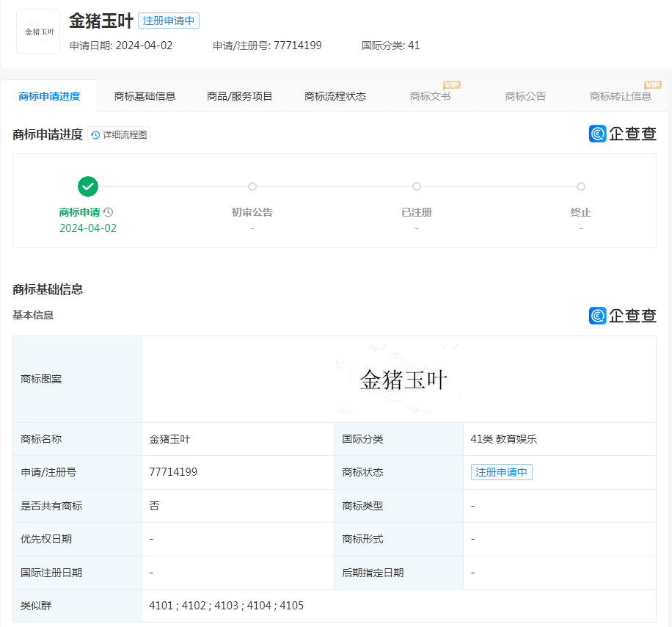Click the 已注册 step circle marker

(417, 186)
